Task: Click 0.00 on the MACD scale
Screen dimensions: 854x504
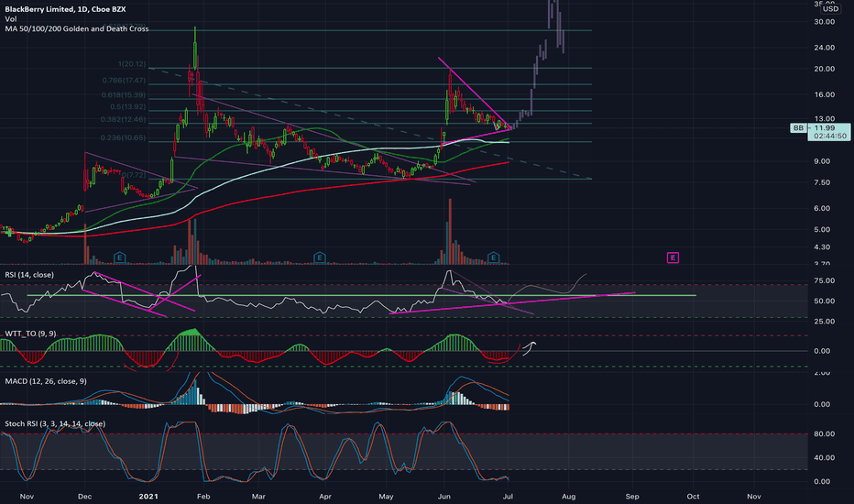Action: (822, 404)
